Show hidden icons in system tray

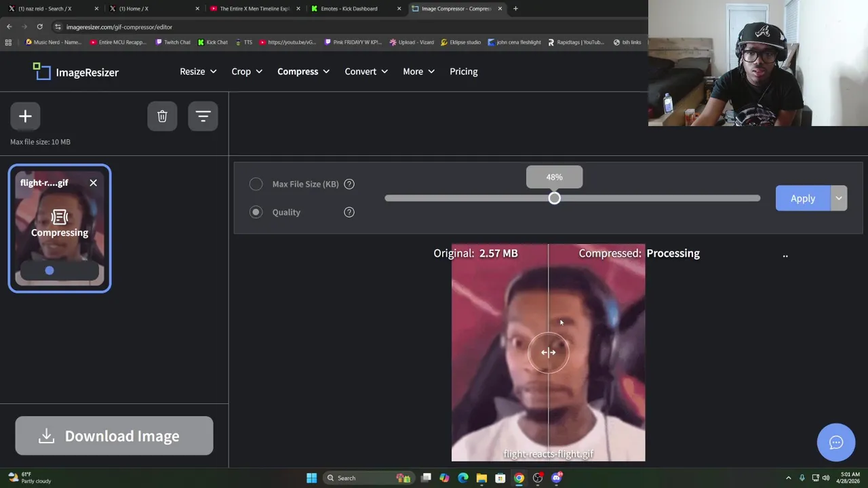coord(788,478)
